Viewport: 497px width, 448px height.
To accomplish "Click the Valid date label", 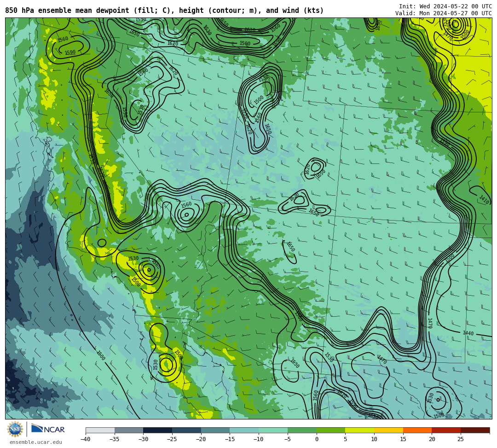I will click(444, 13).
